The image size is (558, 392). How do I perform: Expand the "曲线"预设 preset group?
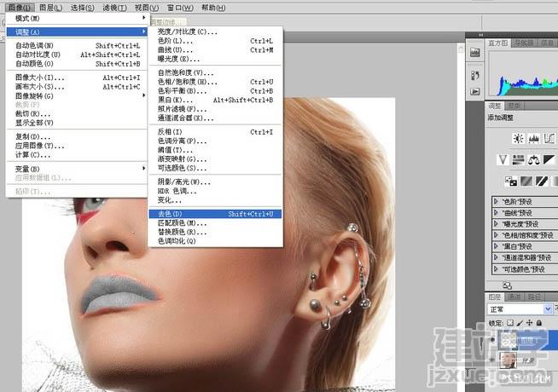pyautogui.click(x=496, y=213)
